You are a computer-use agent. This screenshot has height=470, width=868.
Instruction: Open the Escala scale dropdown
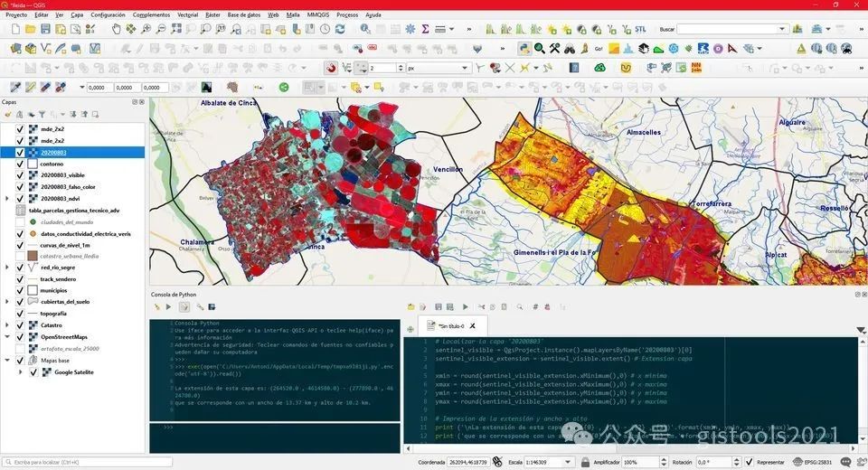tap(568, 462)
